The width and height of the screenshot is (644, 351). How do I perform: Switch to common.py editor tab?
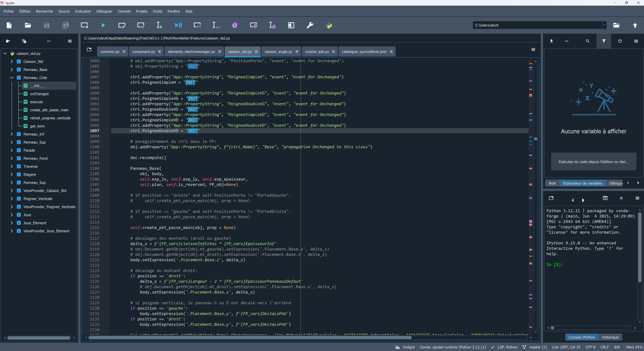coord(110,52)
